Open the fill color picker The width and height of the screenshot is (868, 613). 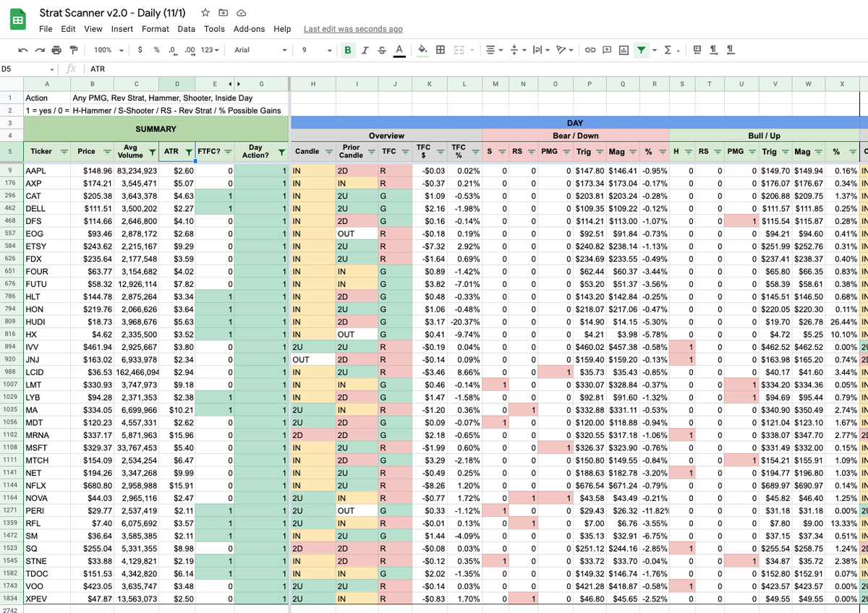pos(423,50)
